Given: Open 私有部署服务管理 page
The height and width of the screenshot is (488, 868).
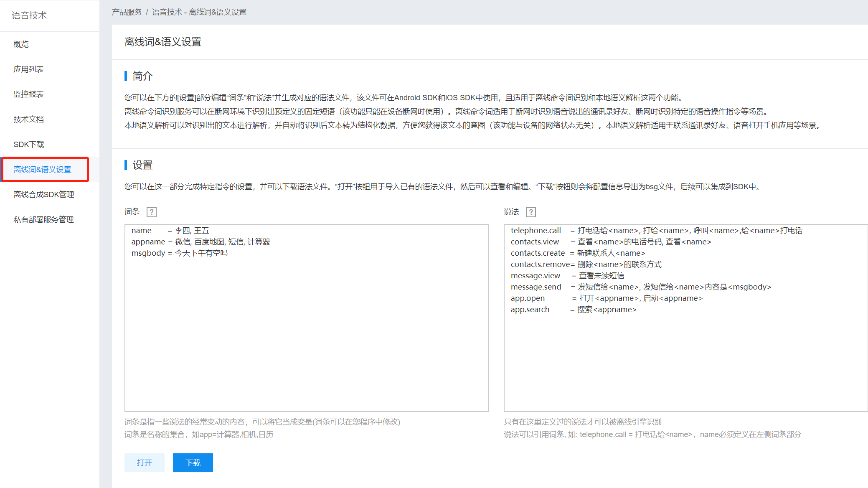Looking at the screenshot, I should tap(43, 219).
